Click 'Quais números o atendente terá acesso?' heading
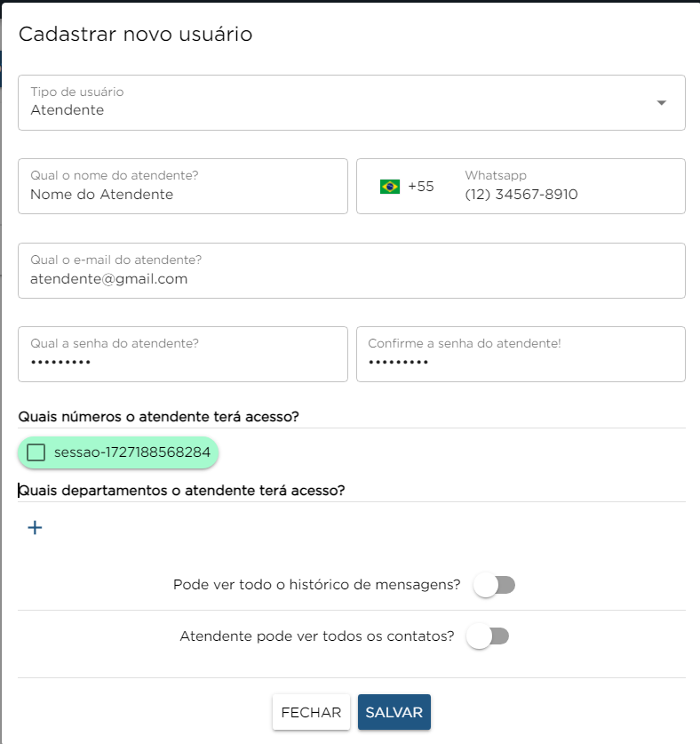This screenshot has width=700, height=744. click(171, 416)
